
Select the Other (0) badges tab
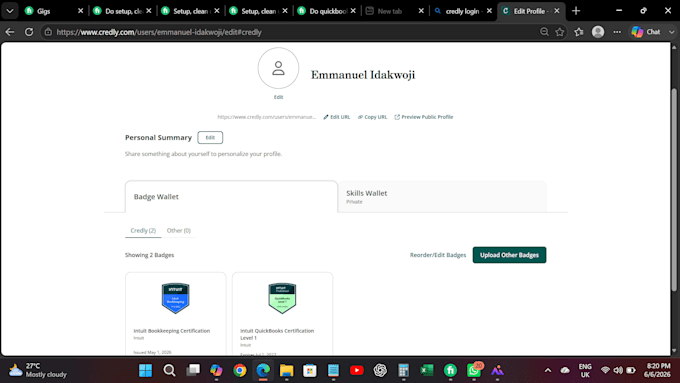pos(179,230)
